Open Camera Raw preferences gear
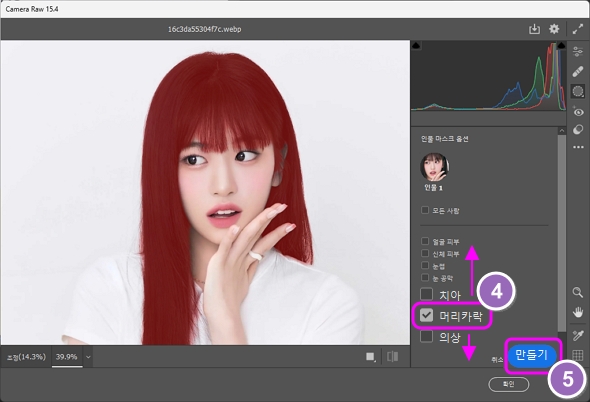This screenshot has height=402, width=590. click(554, 29)
